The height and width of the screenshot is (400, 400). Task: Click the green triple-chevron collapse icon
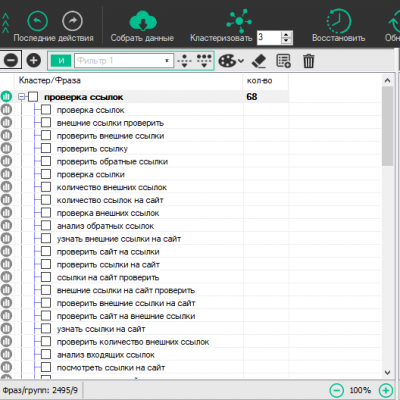pos(5,23)
